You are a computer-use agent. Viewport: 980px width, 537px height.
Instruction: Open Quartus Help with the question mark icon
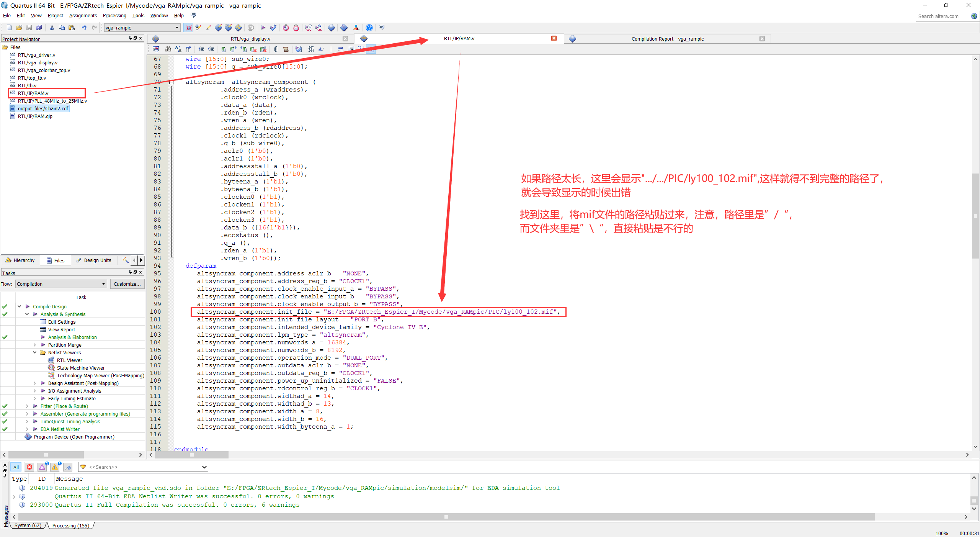[369, 28]
